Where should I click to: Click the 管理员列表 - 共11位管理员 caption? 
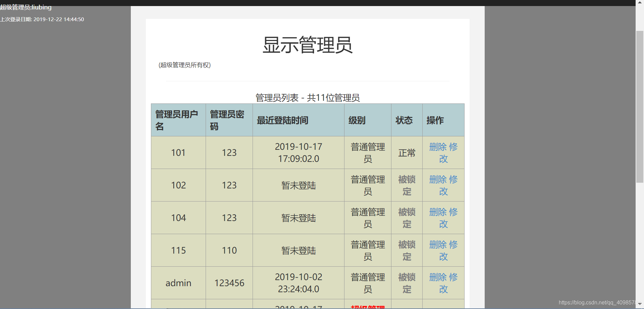coord(308,98)
